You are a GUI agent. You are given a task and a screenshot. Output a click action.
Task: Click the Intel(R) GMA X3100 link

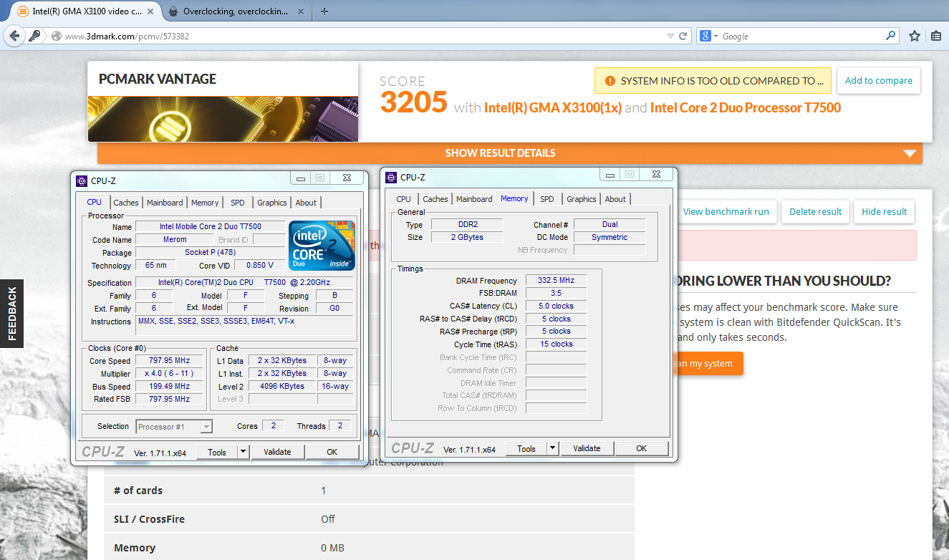pyautogui.click(x=553, y=108)
